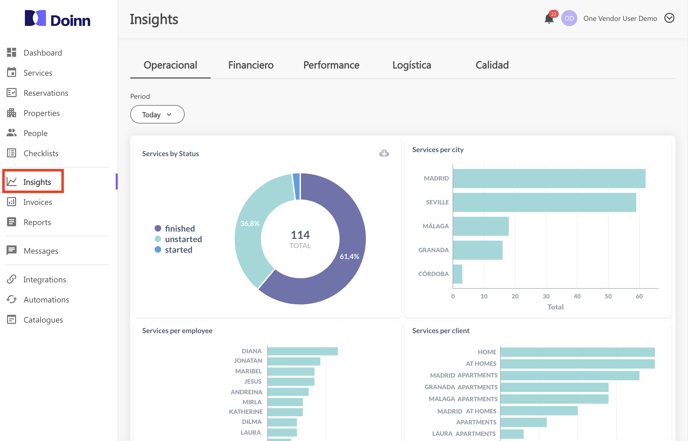Click the Services calendar icon
This screenshot has height=441, width=688.
(12, 72)
